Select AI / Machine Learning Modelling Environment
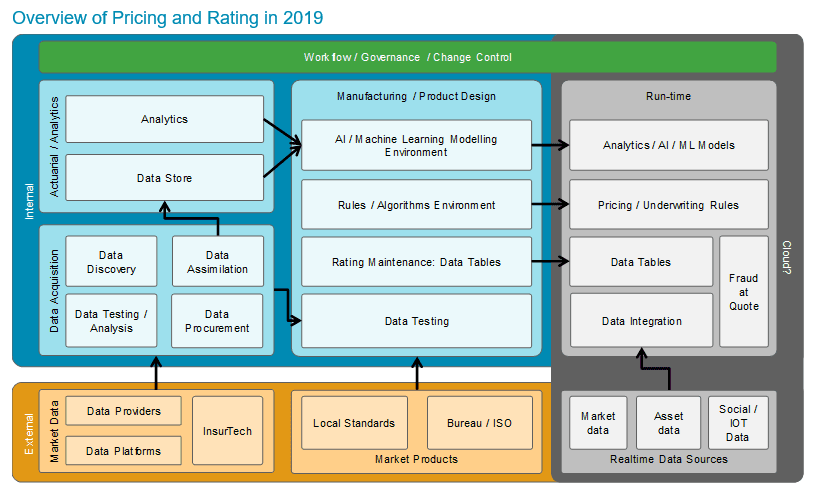This screenshot has width=816, height=494. click(x=416, y=145)
